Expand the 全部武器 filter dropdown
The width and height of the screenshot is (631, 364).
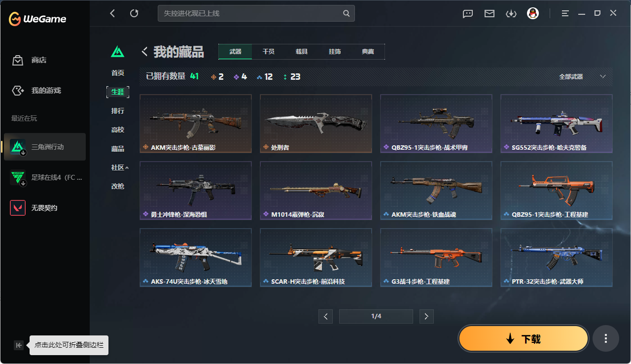[582, 77]
